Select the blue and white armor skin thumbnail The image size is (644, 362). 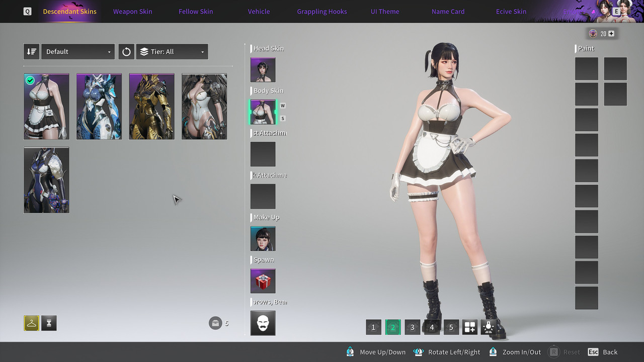pyautogui.click(x=99, y=107)
